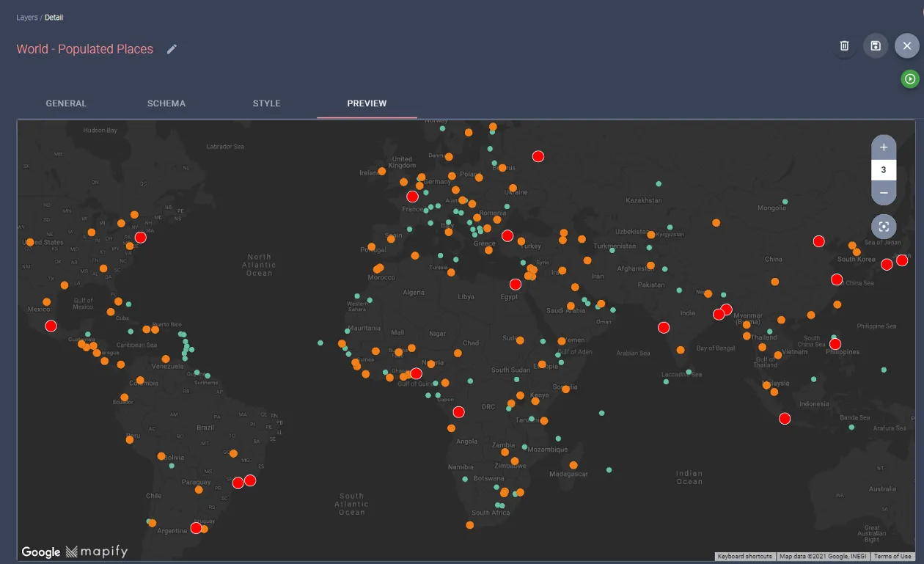The height and width of the screenshot is (564, 924).
Task: Click the green marker in Namibia
Action: [465, 479]
